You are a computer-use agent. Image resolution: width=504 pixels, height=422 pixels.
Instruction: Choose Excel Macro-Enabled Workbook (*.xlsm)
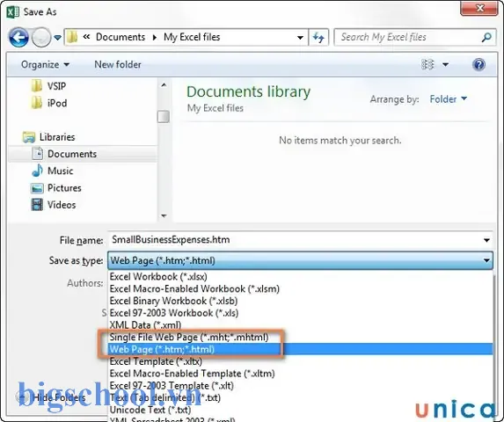tap(300, 288)
